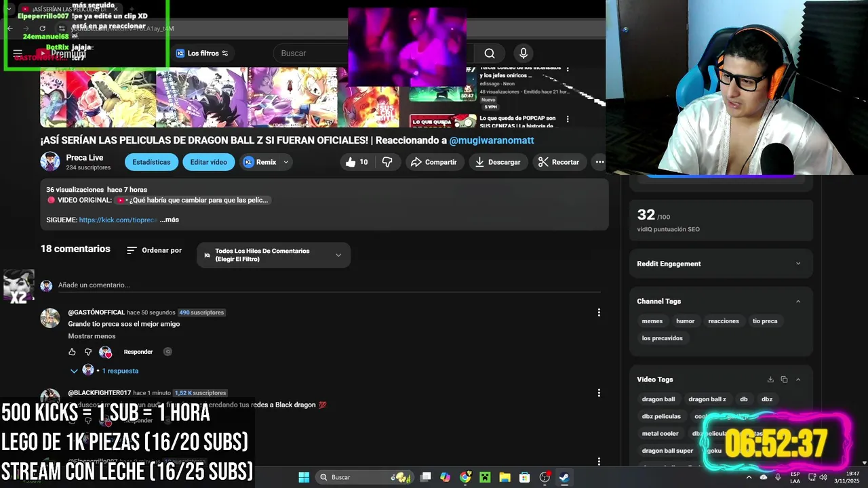Click the Preca Live channel avatar
Viewport: 868px width, 488px height.
coord(50,161)
